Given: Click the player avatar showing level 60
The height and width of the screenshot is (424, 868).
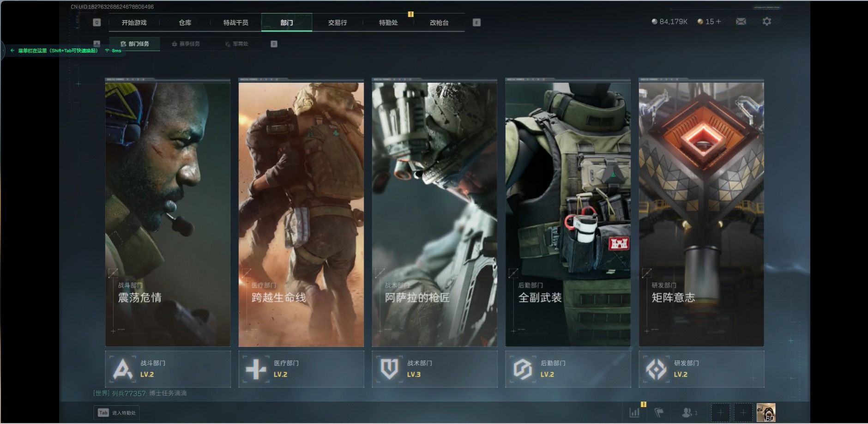Looking at the screenshot, I should pos(766,412).
